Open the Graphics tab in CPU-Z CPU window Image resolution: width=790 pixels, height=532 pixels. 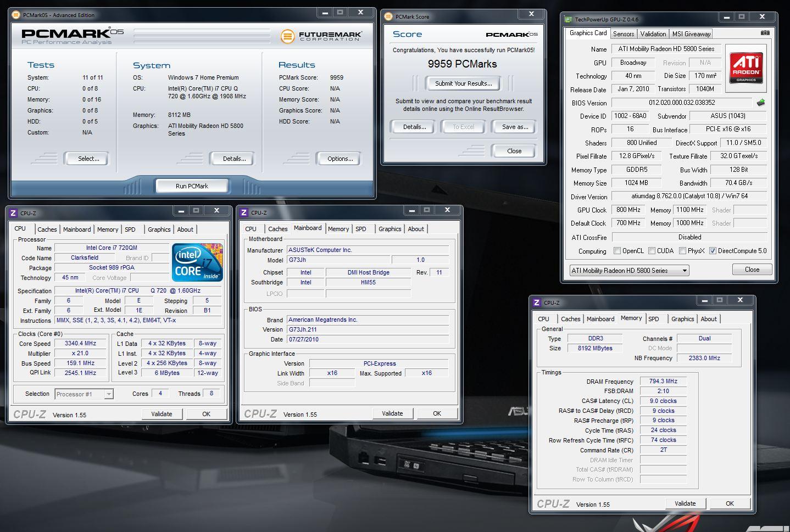[159, 229]
